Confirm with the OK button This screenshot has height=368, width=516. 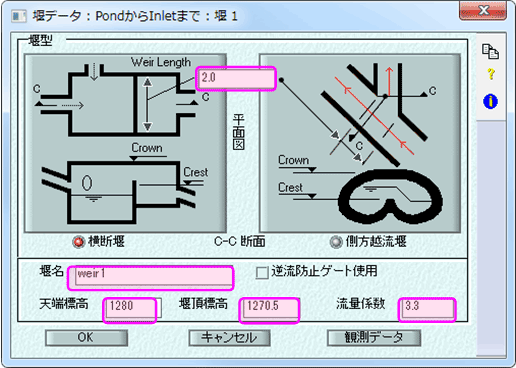pos(86,338)
